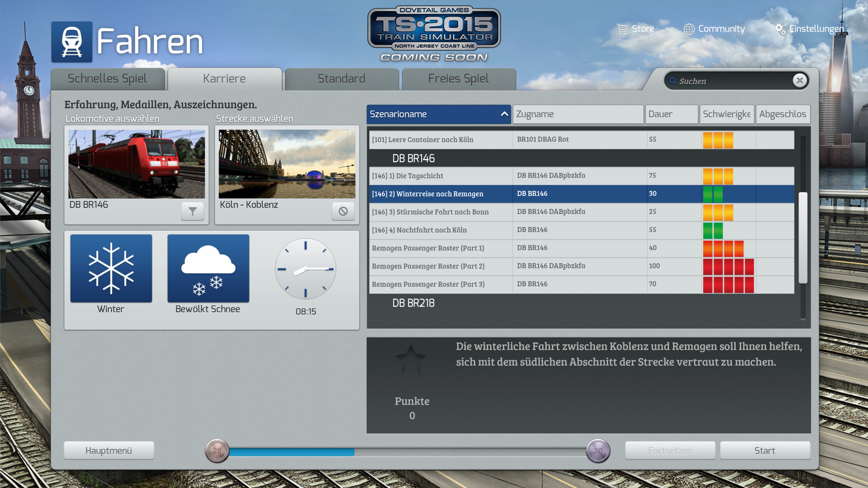The height and width of the screenshot is (488, 868).
Task: Click the clear route selection icon
Action: [343, 211]
